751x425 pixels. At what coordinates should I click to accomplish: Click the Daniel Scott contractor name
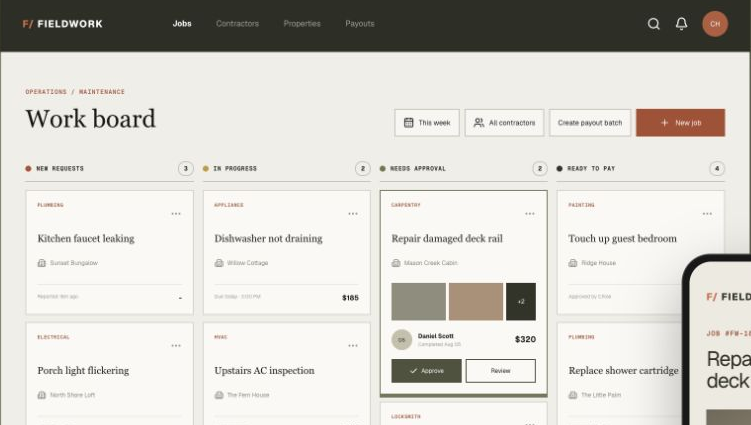[435, 336]
